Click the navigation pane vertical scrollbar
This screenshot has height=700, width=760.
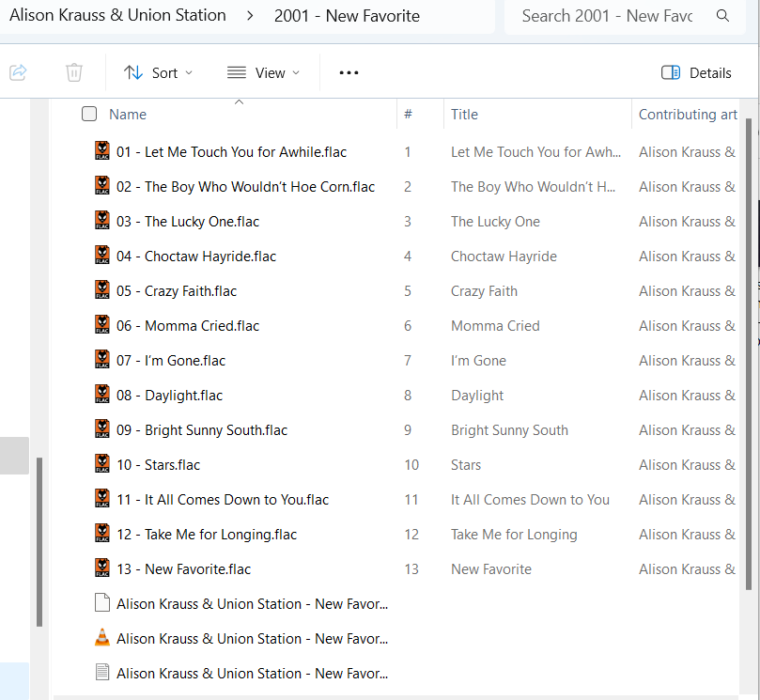click(39, 542)
